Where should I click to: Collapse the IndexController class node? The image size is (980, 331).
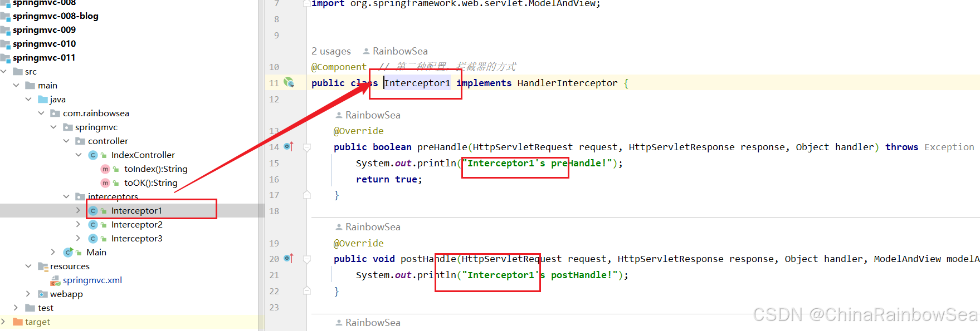point(79,155)
